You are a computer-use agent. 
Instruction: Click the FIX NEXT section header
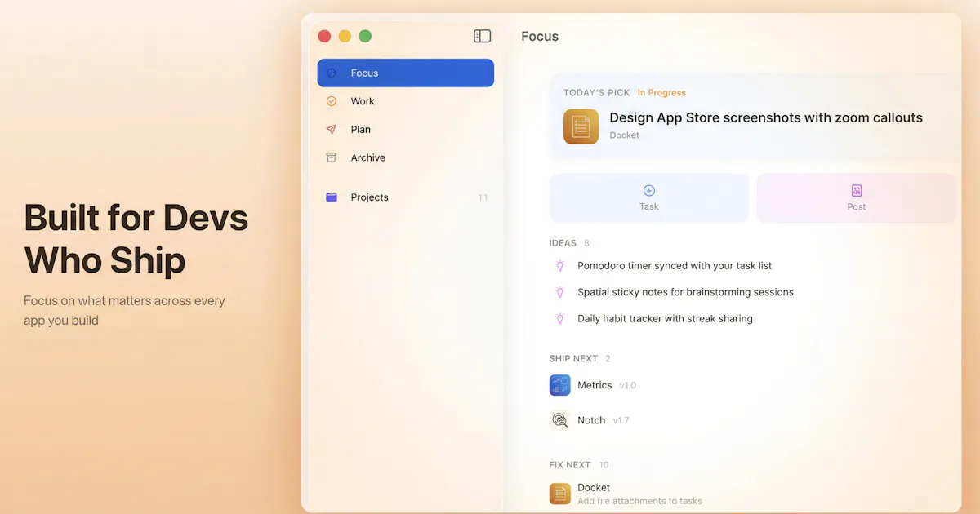point(570,465)
